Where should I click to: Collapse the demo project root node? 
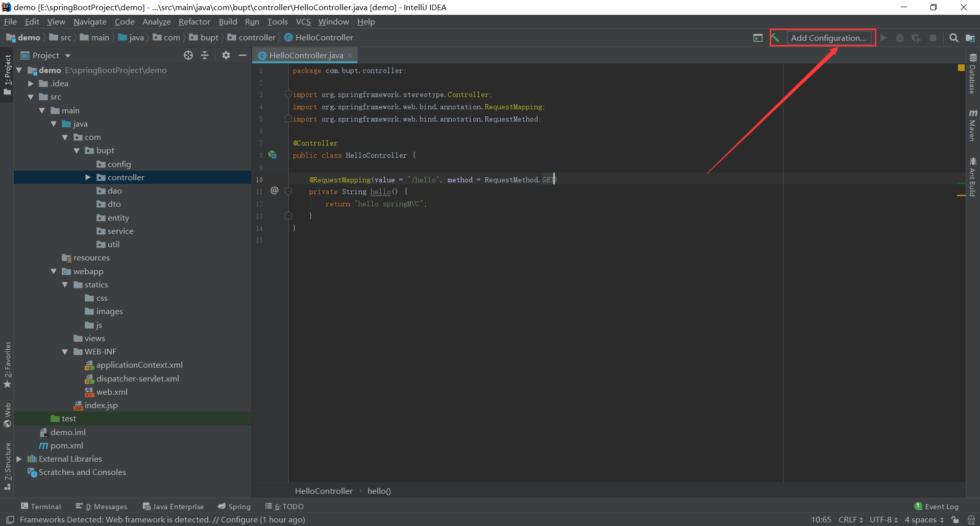pyautogui.click(x=19, y=70)
